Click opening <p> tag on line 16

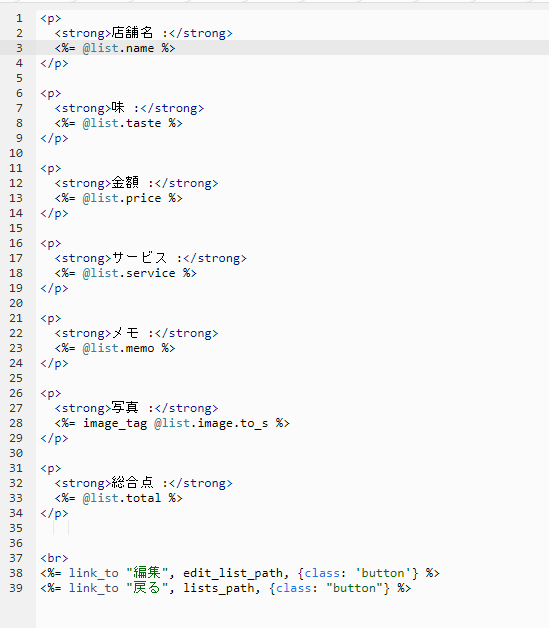[x=51, y=244]
